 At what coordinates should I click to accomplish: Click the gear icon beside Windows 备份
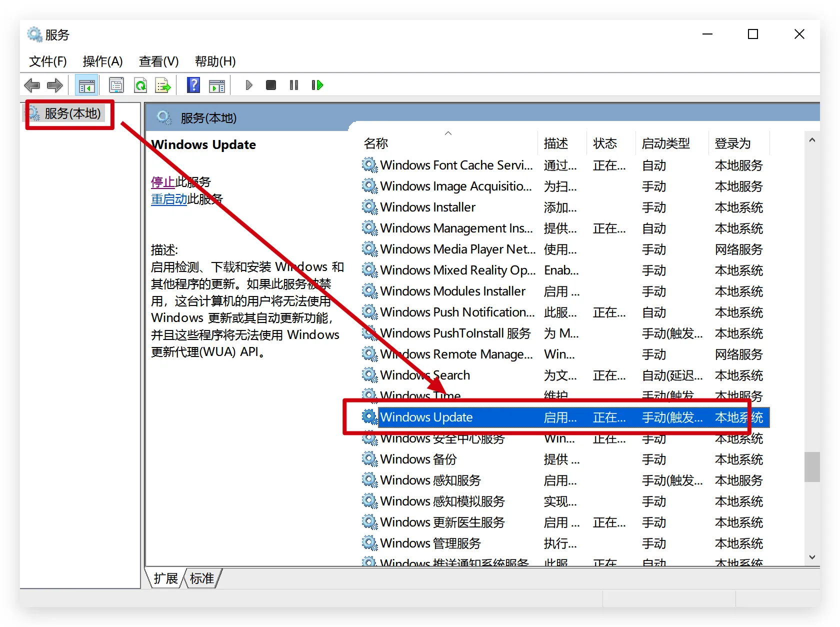[369, 459]
